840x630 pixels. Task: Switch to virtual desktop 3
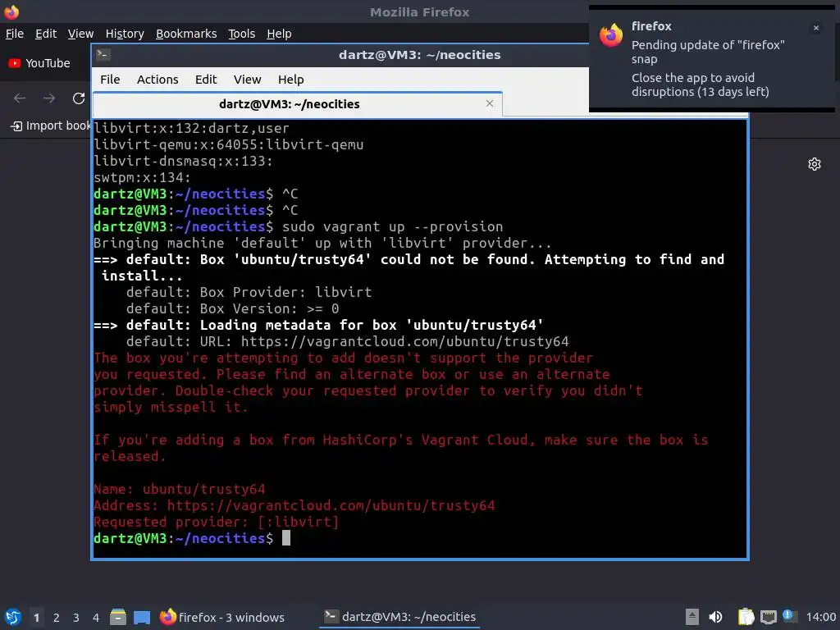point(76,618)
